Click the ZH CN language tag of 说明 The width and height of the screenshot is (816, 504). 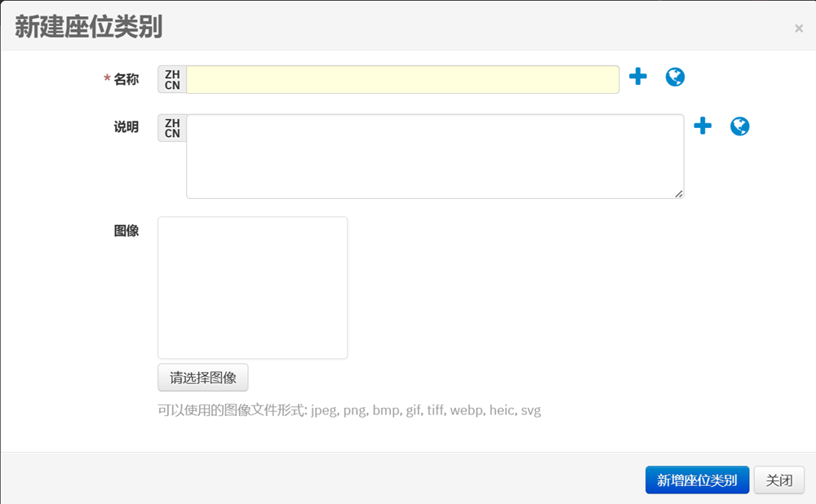click(x=172, y=128)
